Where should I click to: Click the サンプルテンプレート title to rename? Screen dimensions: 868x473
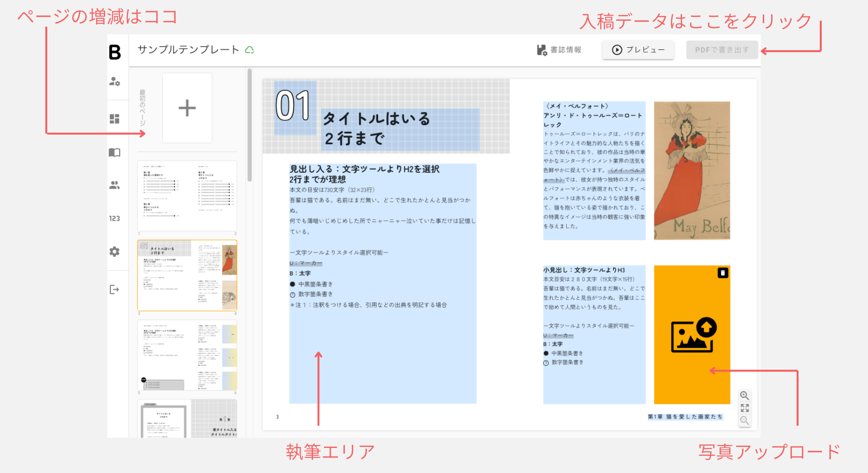click(x=188, y=49)
